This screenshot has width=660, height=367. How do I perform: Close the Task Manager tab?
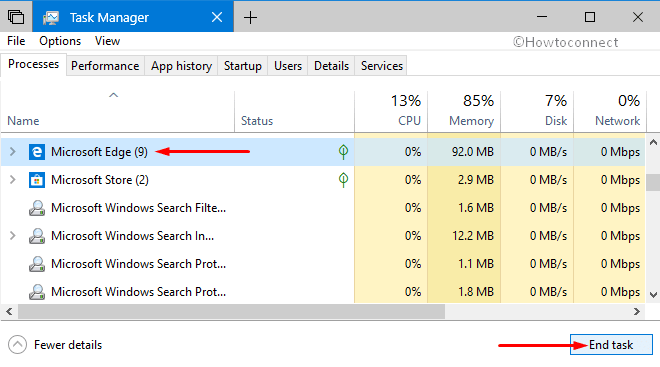point(217,17)
